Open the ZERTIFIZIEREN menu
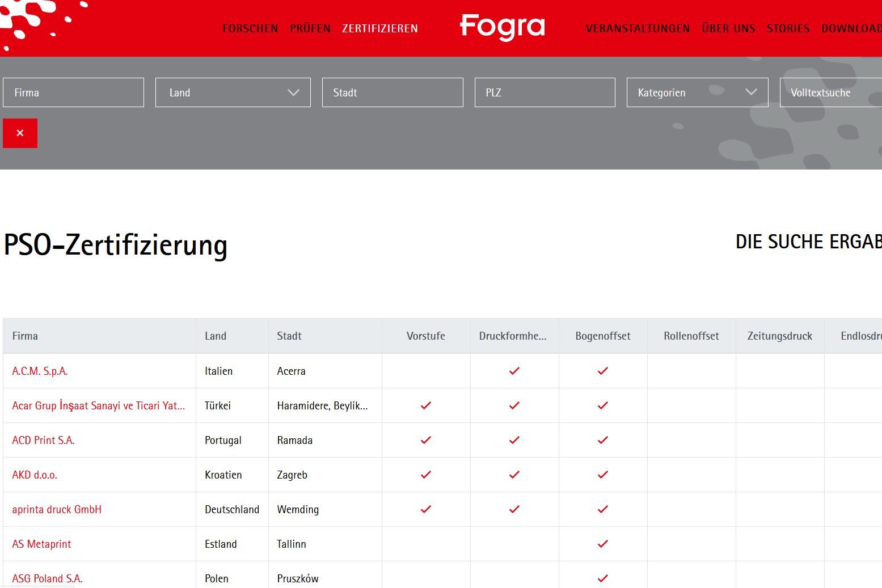The image size is (882, 588). (x=380, y=28)
